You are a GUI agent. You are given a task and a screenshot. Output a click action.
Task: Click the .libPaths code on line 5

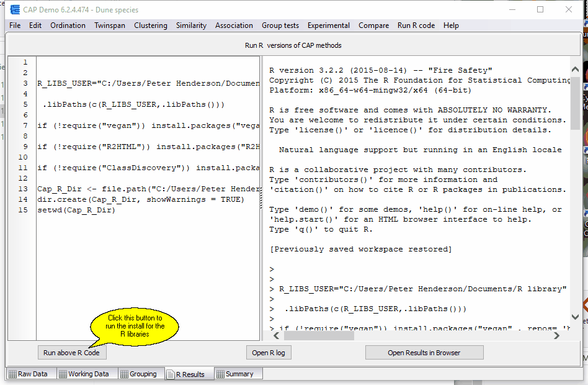pyautogui.click(x=133, y=104)
